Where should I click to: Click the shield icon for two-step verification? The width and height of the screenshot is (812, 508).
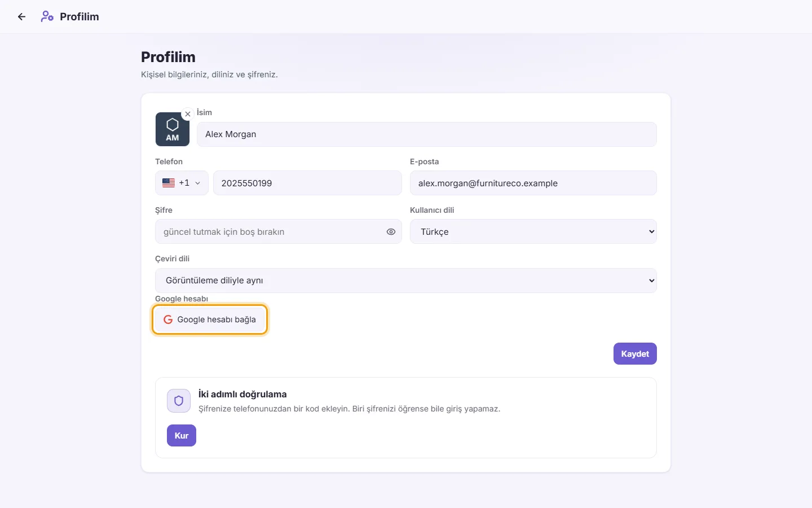(179, 401)
